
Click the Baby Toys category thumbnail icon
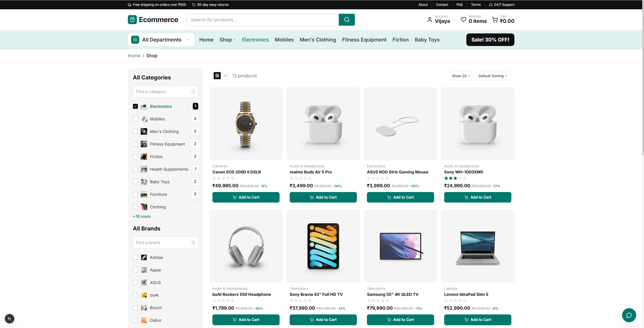144,182
